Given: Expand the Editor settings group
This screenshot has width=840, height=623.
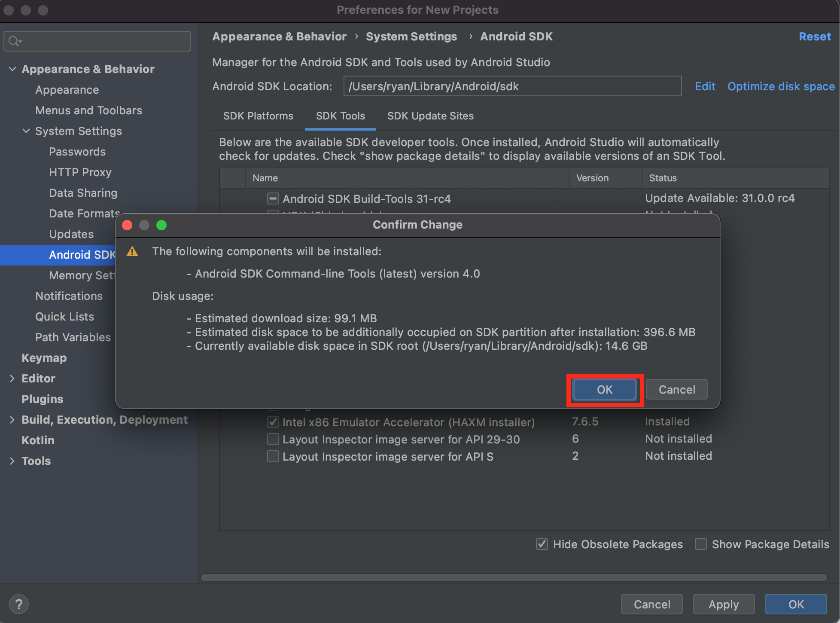Looking at the screenshot, I should point(12,378).
